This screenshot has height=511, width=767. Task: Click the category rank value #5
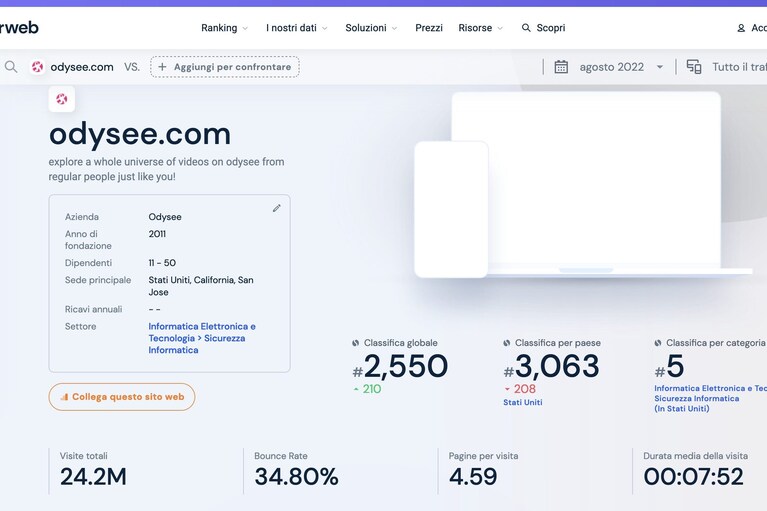tap(669, 366)
